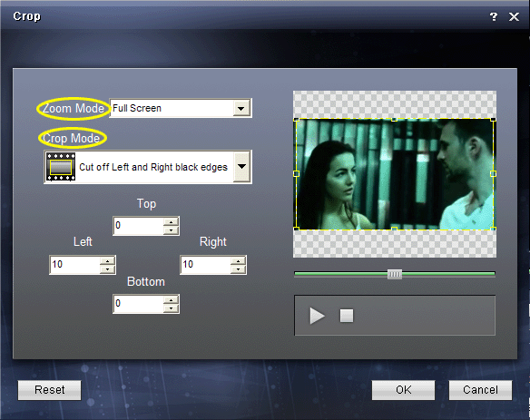Decrease the Top crop value
Screen dimensions: 530x420
tap(171, 230)
